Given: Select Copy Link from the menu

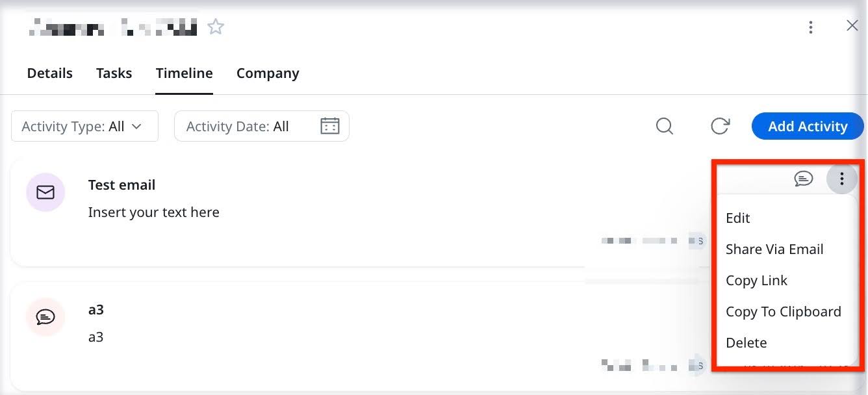Looking at the screenshot, I should (756, 281).
